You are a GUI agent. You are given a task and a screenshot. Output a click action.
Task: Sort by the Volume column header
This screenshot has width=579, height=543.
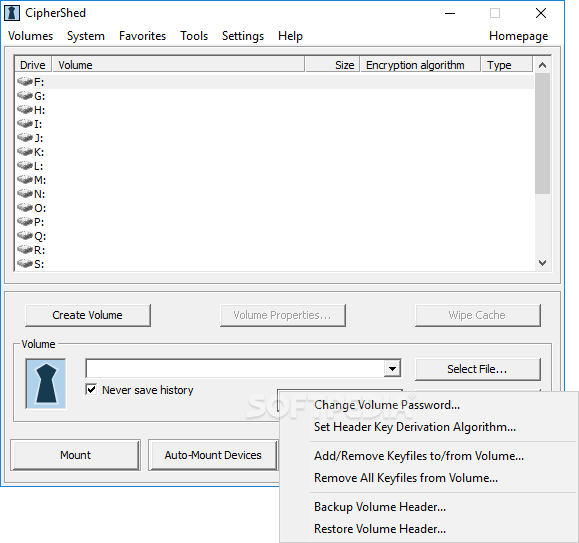click(178, 65)
